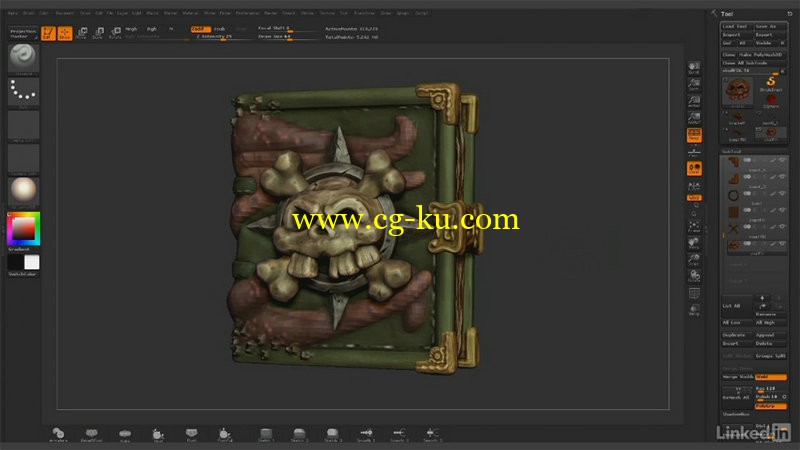Click the SwitchColor button

pyautogui.click(x=22, y=274)
